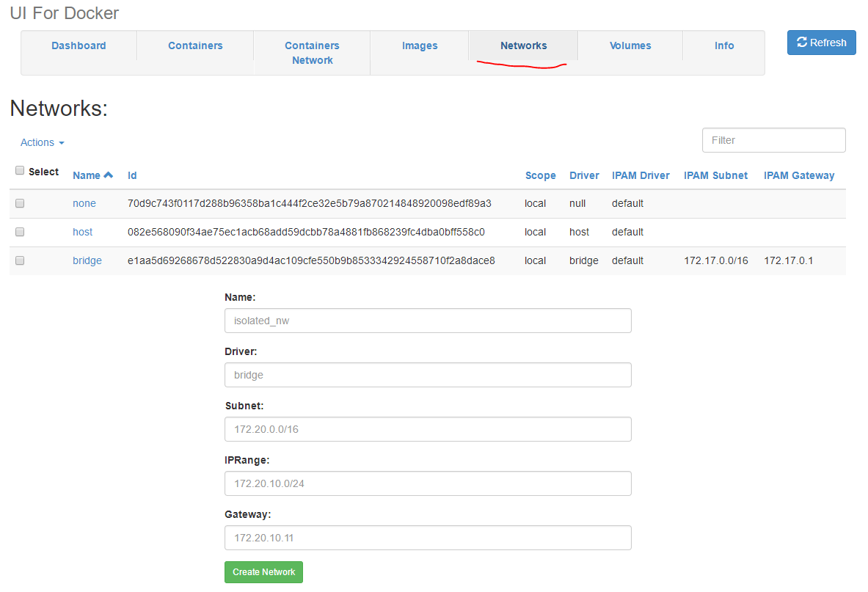Select the bridge network Id starting e1aa5d
The height and width of the screenshot is (592, 868).
(x=311, y=260)
